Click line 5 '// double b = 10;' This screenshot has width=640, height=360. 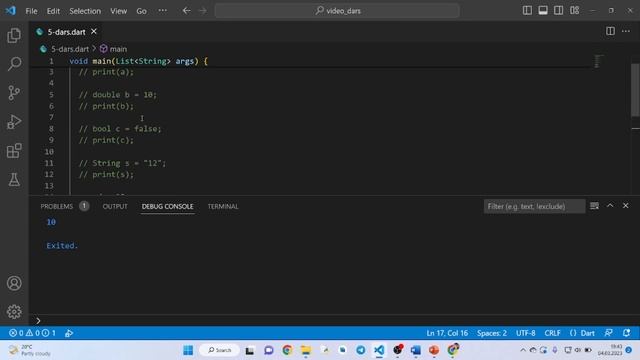coord(118,95)
